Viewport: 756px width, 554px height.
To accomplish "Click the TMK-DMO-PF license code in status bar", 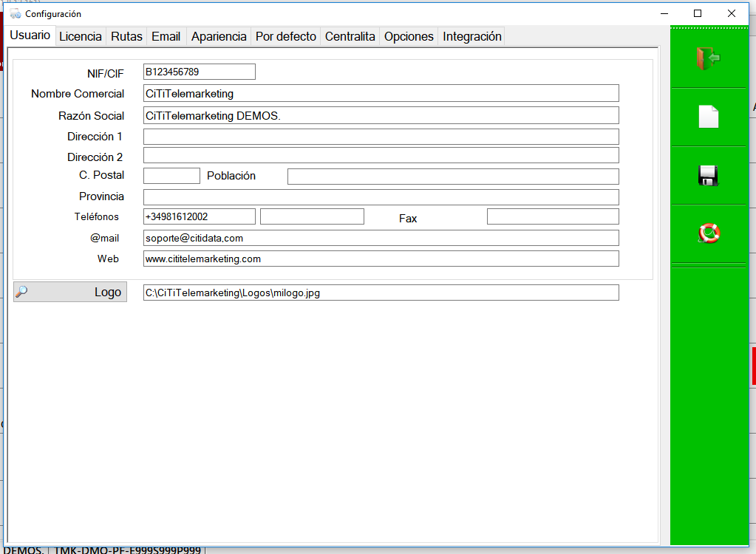I will point(128,550).
